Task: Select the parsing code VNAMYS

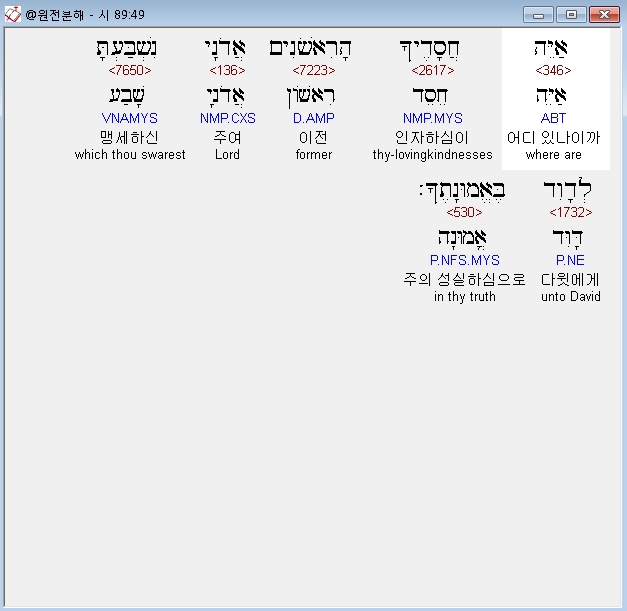Action: 130,118
